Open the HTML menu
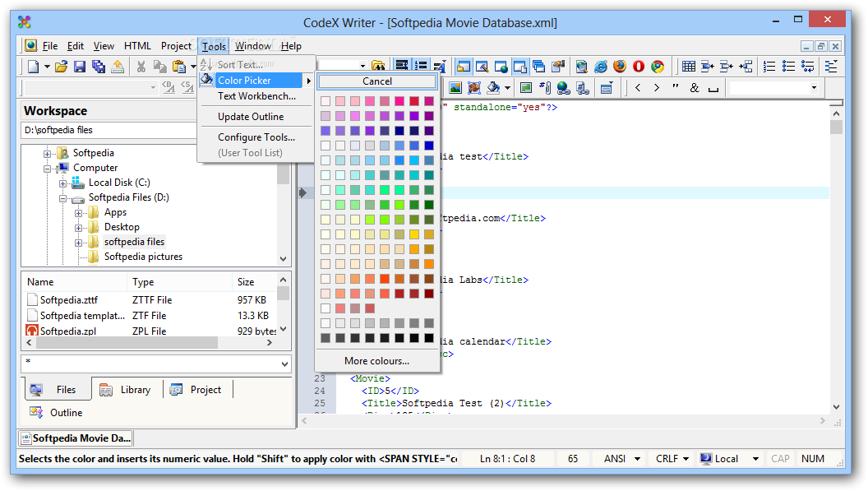The height and width of the screenshot is (491, 868). [x=137, y=46]
